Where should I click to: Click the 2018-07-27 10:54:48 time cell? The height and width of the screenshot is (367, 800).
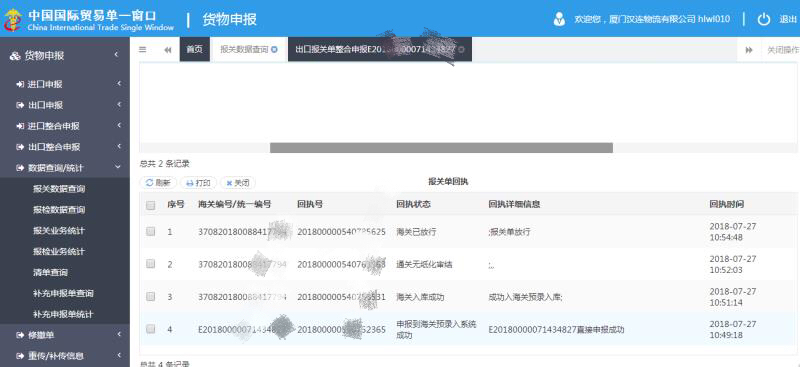coord(733,232)
